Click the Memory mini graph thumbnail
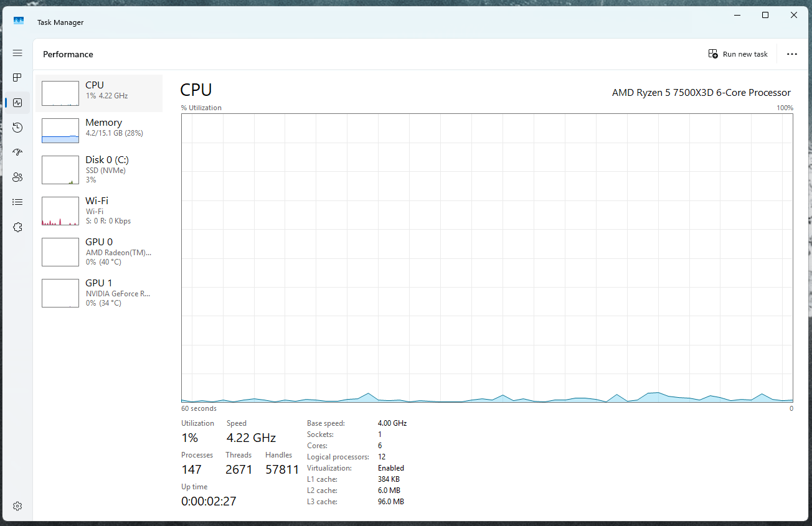The image size is (812, 526). tap(60, 131)
